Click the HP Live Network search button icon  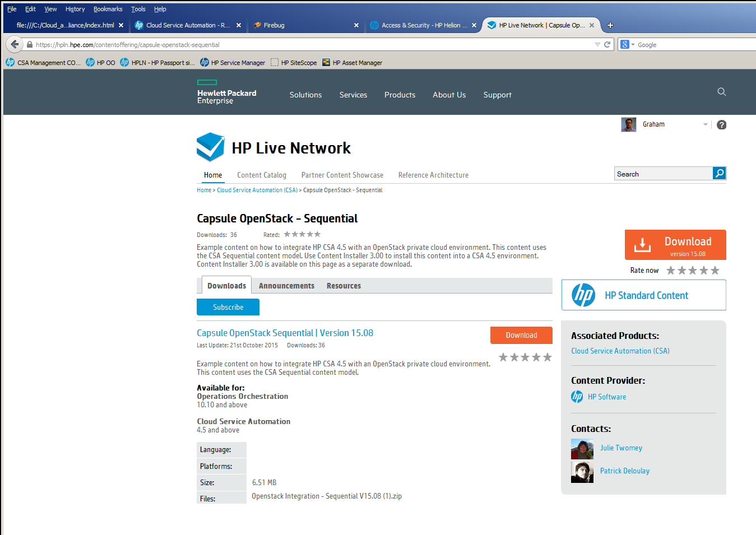(719, 174)
